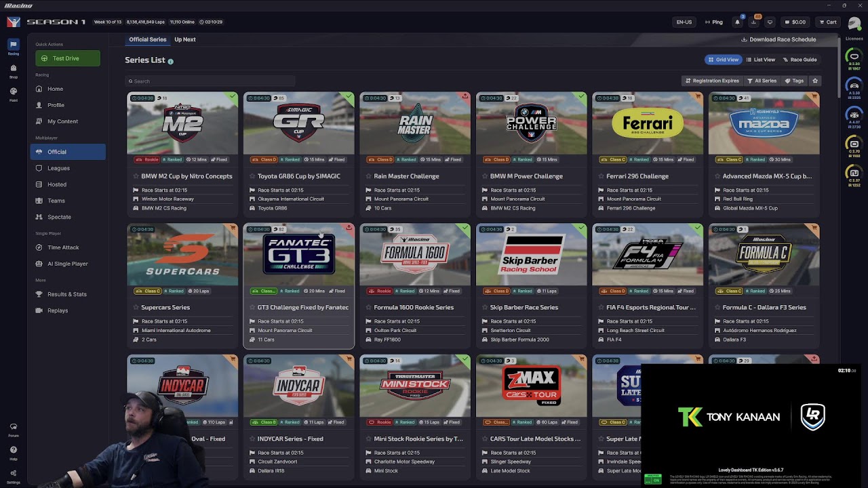Viewport: 868px width, 488px height.
Task: Toggle the favorites-only star filter
Action: [x=815, y=81]
